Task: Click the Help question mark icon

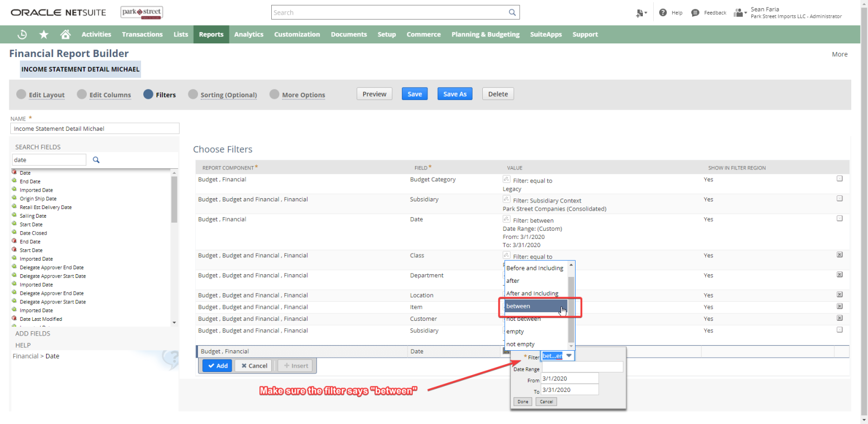Action: [x=663, y=12]
